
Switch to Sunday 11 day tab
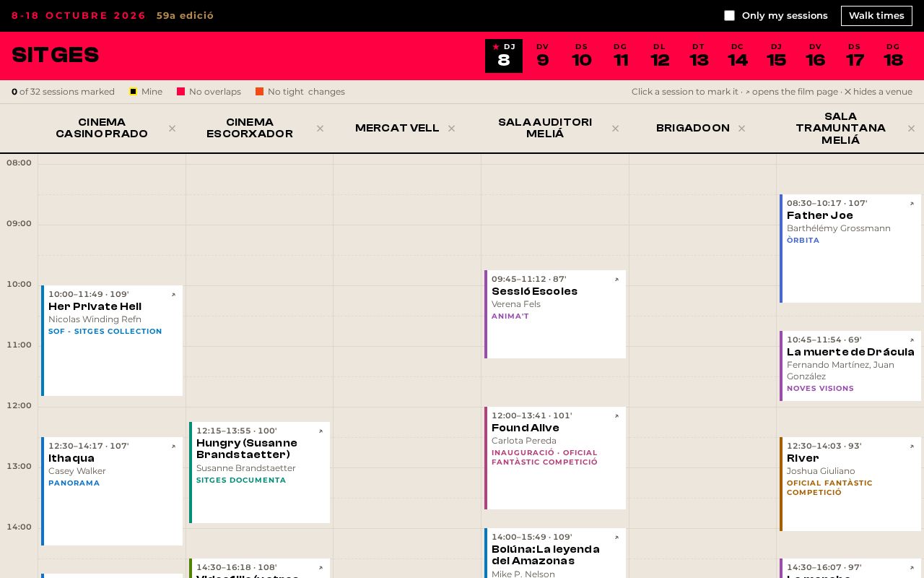coord(621,56)
